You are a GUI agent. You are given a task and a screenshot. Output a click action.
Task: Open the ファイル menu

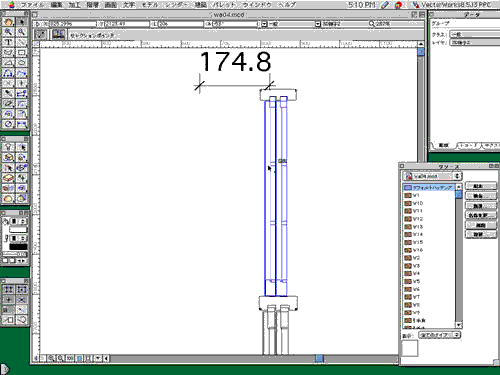(32, 5)
